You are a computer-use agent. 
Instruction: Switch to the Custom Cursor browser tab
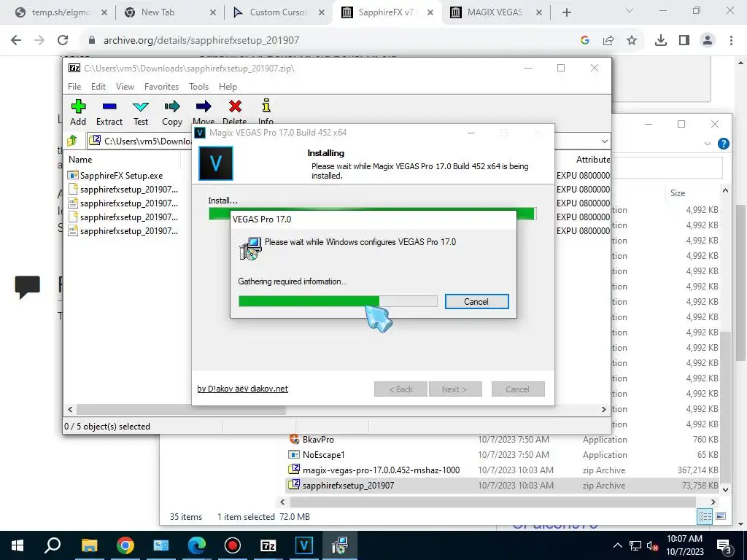(279, 12)
